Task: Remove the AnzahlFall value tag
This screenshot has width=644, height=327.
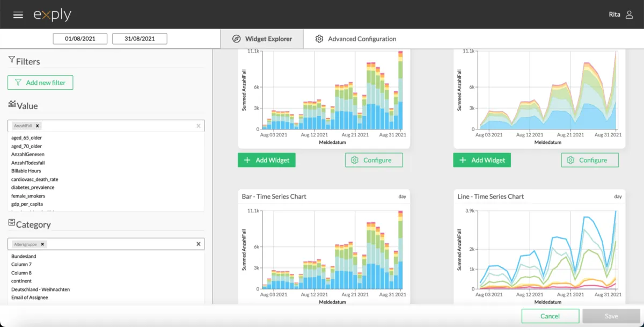Action: 38,126
